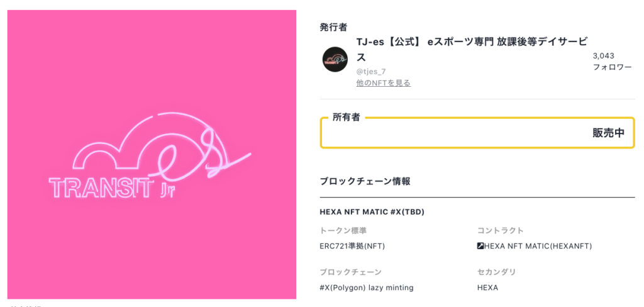Click the HEXA value under セカンダリ
The height and width of the screenshot is (307, 644).
pyautogui.click(x=487, y=287)
